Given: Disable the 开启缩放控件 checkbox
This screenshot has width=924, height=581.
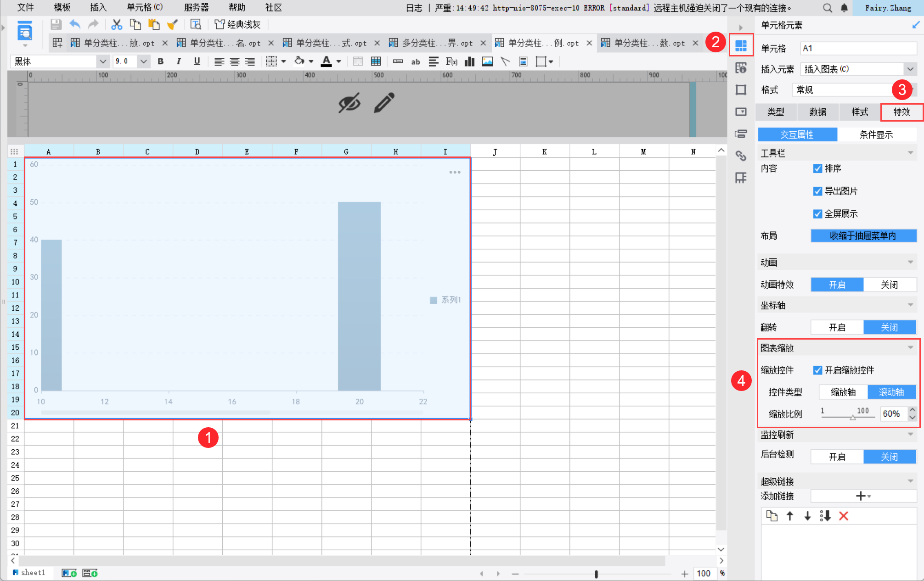Looking at the screenshot, I should (x=817, y=370).
